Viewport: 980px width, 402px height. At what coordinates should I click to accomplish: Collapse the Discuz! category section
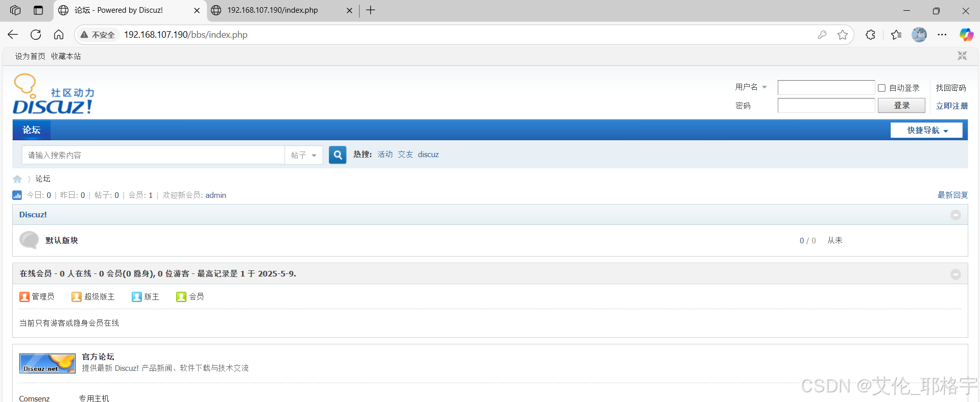tap(955, 215)
